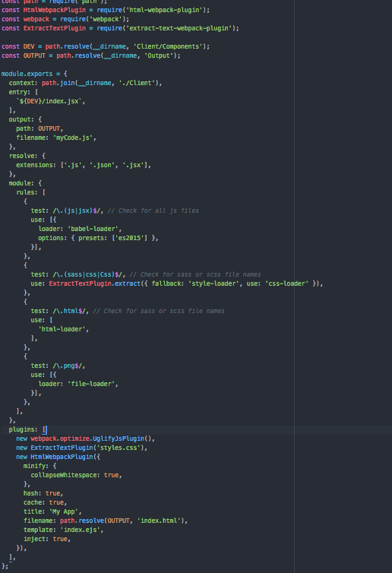Click the const webpack require line
Viewport: 392px width, 573px height.
(65, 19)
